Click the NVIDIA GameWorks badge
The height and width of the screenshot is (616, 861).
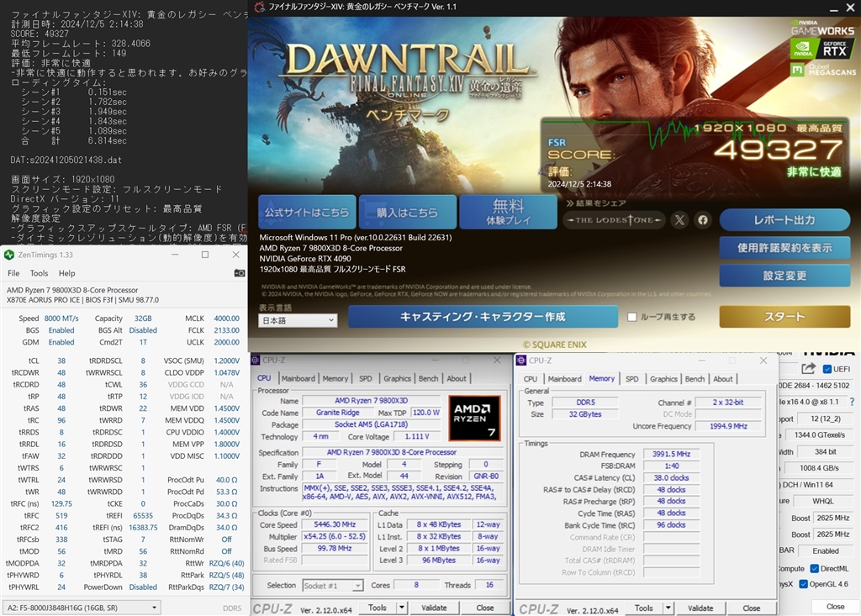click(x=824, y=29)
